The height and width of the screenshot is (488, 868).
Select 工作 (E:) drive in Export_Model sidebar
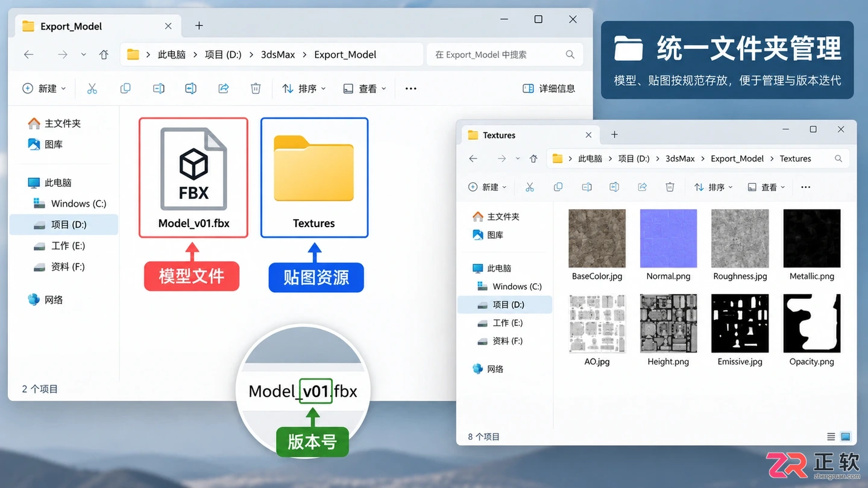[64, 246]
